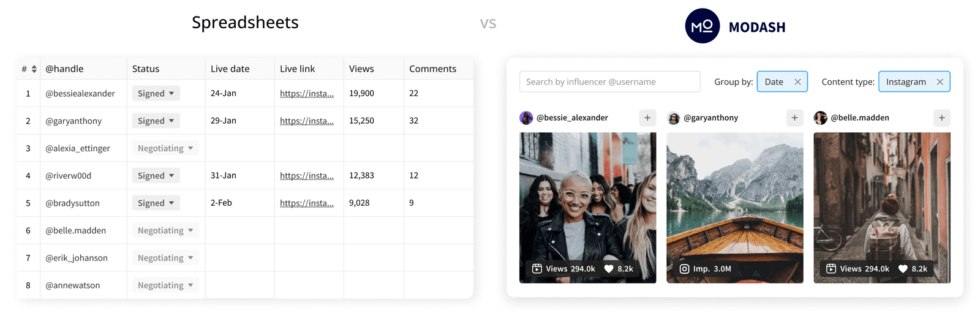980x327 pixels.
Task: Click the Status column header
Action: [x=146, y=69]
